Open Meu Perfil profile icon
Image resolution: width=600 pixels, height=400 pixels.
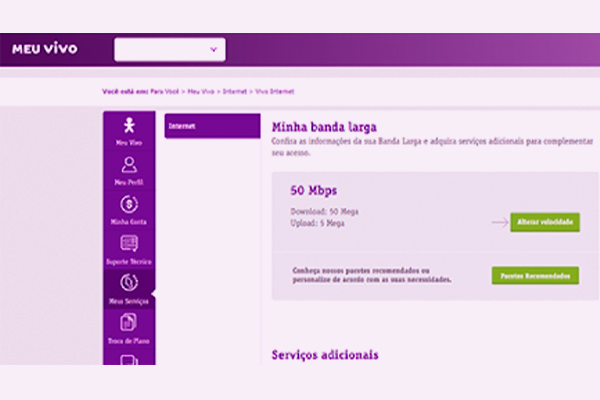tap(129, 165)
